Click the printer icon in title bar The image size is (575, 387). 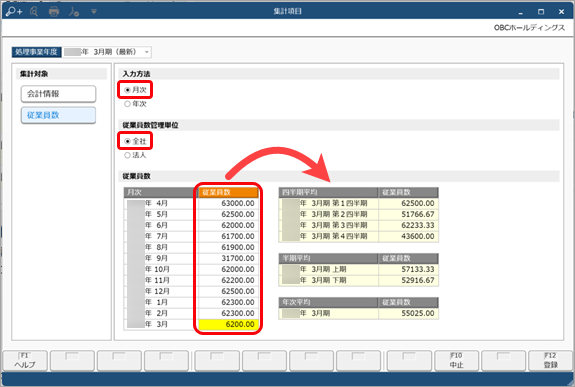[54, 12]
